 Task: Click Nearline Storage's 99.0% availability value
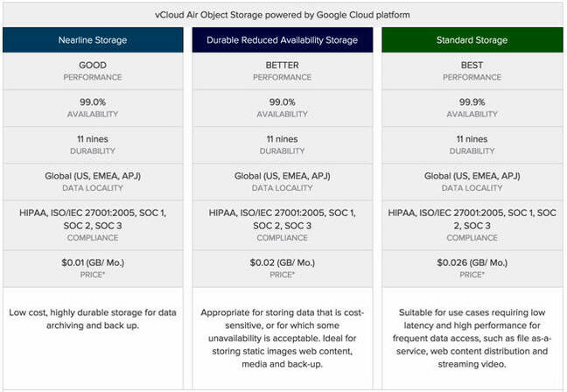93,102
